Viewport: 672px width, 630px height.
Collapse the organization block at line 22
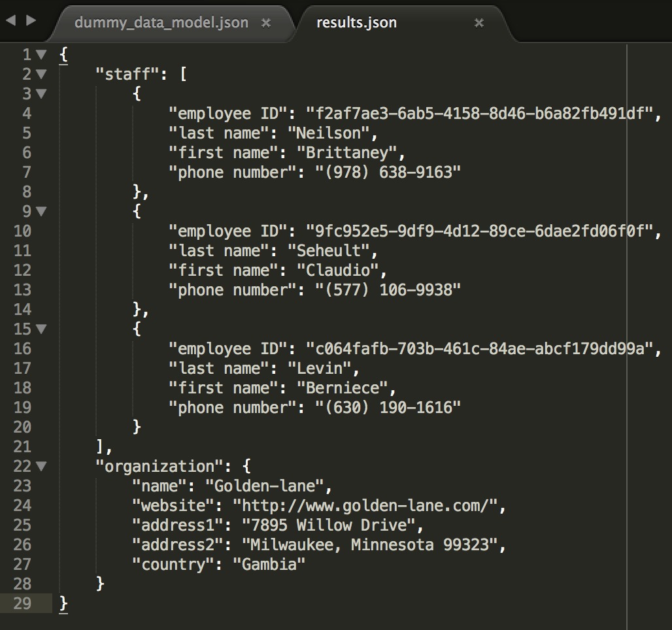click(41, 466)
